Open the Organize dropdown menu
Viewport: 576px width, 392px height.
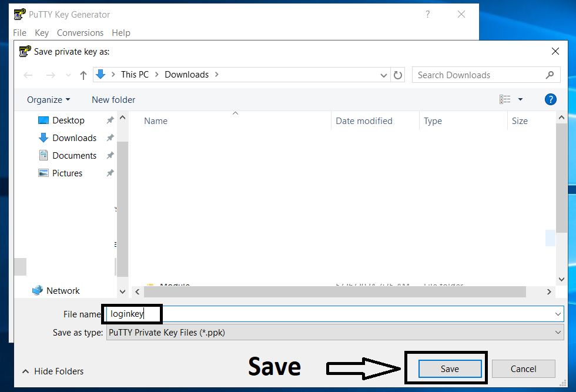pos(48,100)
